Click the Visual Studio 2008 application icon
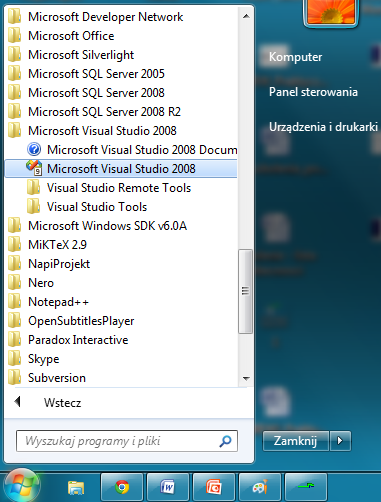This screenshot has height=502, width=381. pyautogui.click(x=34, y=168)
